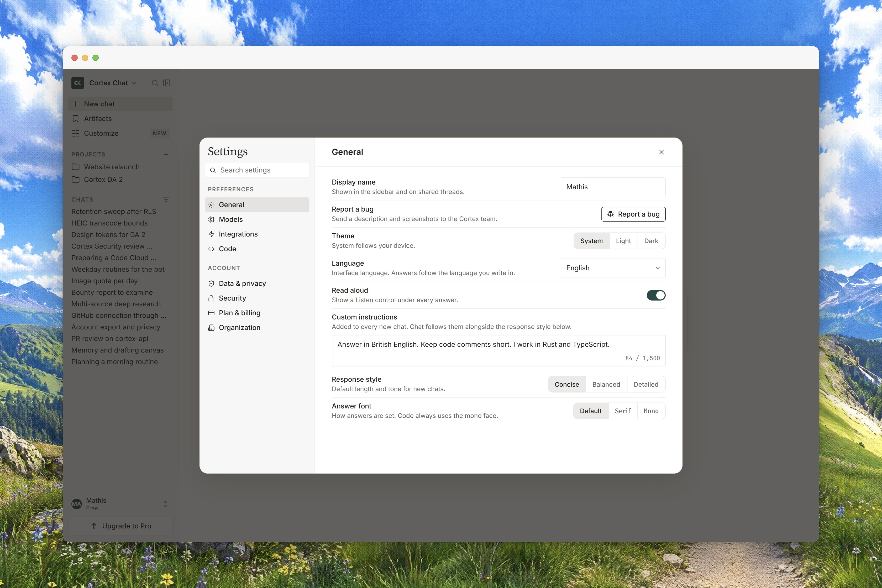Image resolution: width=882 pixels, height=588 pixels.
Task: Select the Light theme option
Action: coord(623,241)
